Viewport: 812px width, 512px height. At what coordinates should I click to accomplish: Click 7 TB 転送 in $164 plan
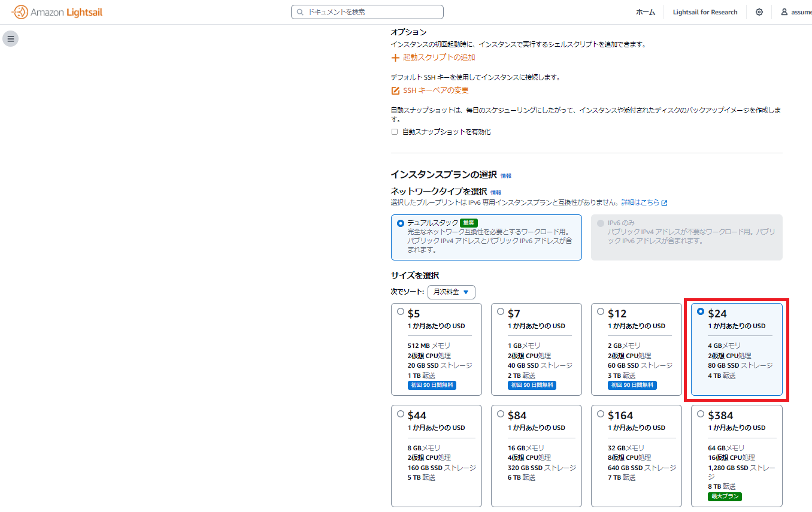click(621, 477)
